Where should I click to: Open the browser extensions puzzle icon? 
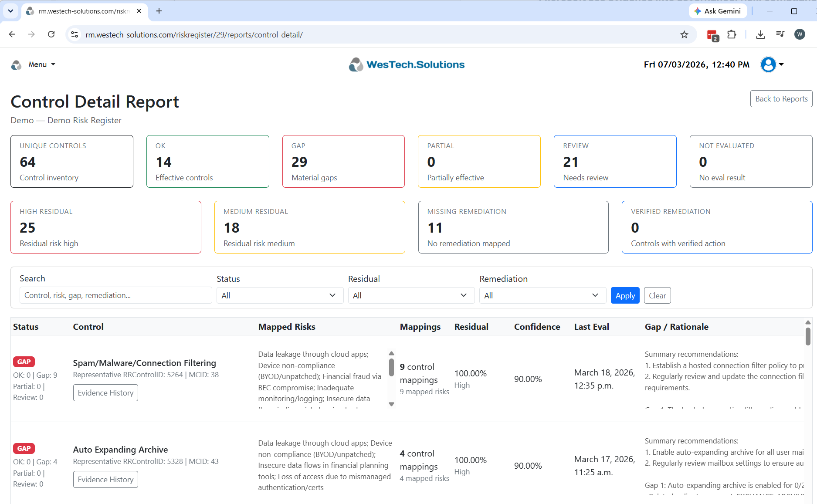[732, 34]
